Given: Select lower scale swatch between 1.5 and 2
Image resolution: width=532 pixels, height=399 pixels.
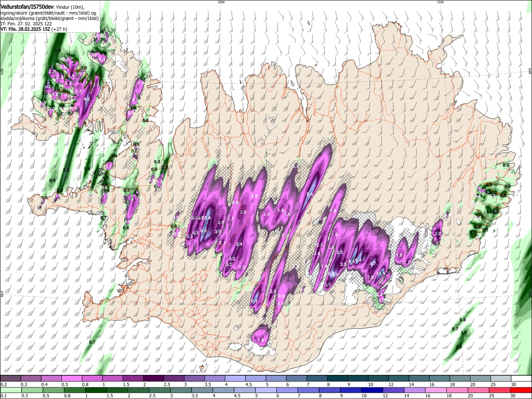Looking at the screenshot, I should coord(117,390).
